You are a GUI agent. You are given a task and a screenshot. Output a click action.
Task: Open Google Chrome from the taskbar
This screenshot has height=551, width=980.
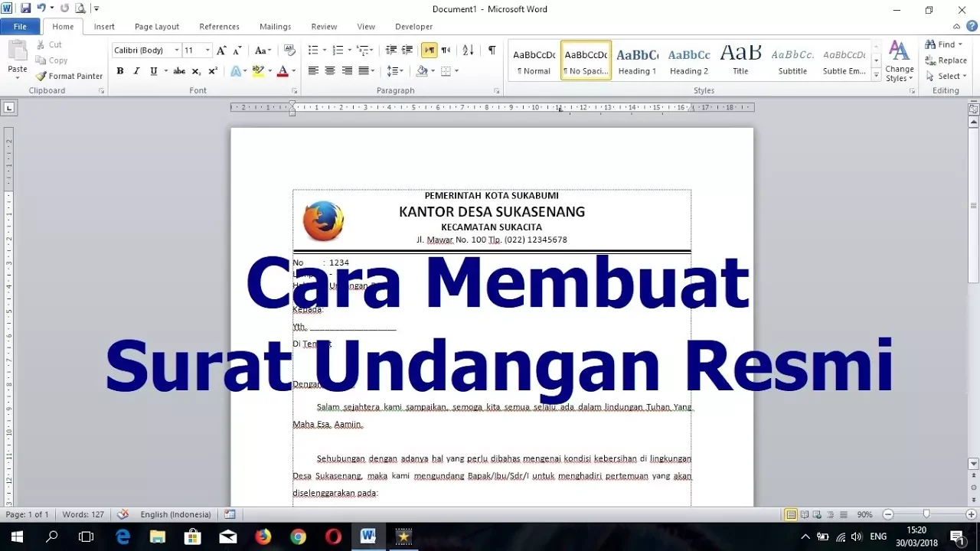(x=298, y=536)
